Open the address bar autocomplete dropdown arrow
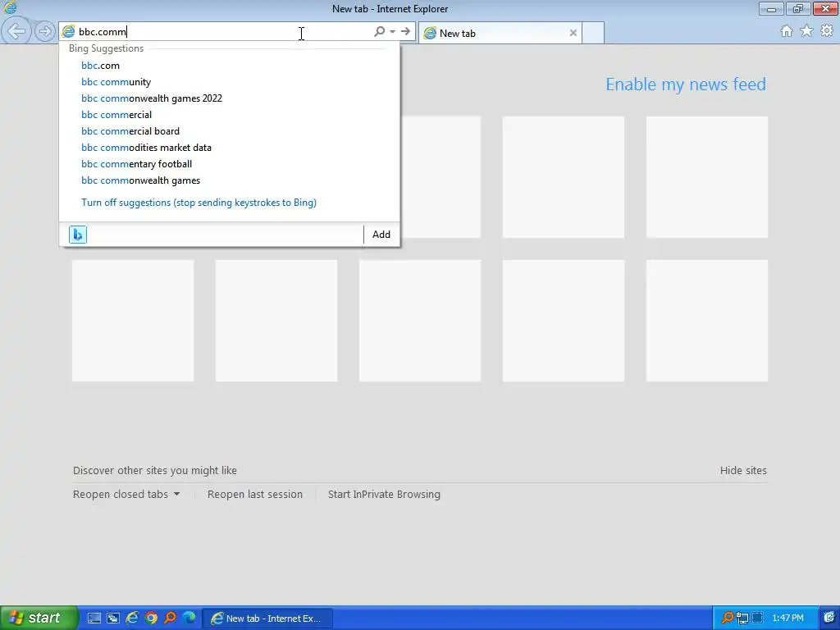840x630 pixels. (393, 32)
